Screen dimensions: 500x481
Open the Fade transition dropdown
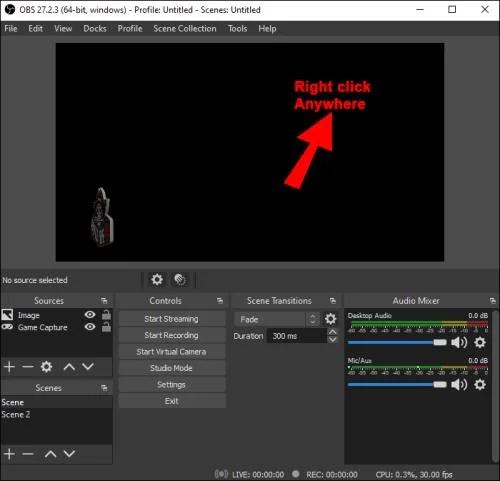coord(277,319)
